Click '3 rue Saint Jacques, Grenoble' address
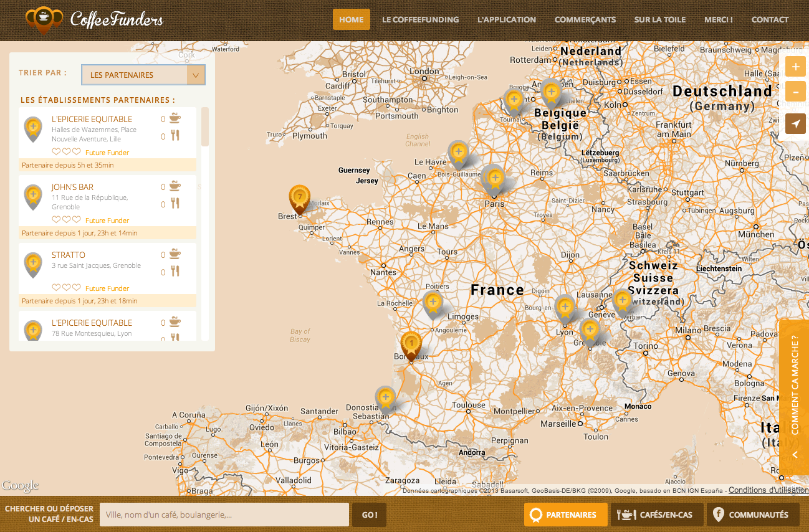 (96, 265)
